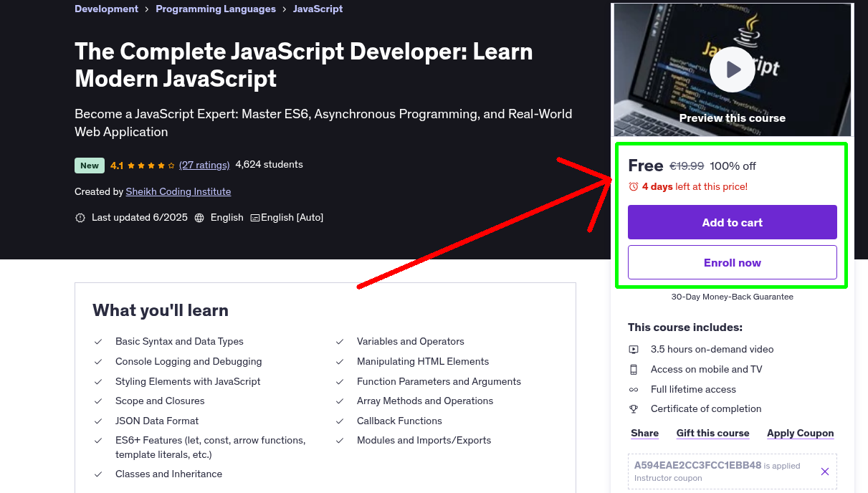This screenshot has height=493, width=868.
Task: Click the 30-Day Money-Back Guarantee text
Action: (732, 297)
